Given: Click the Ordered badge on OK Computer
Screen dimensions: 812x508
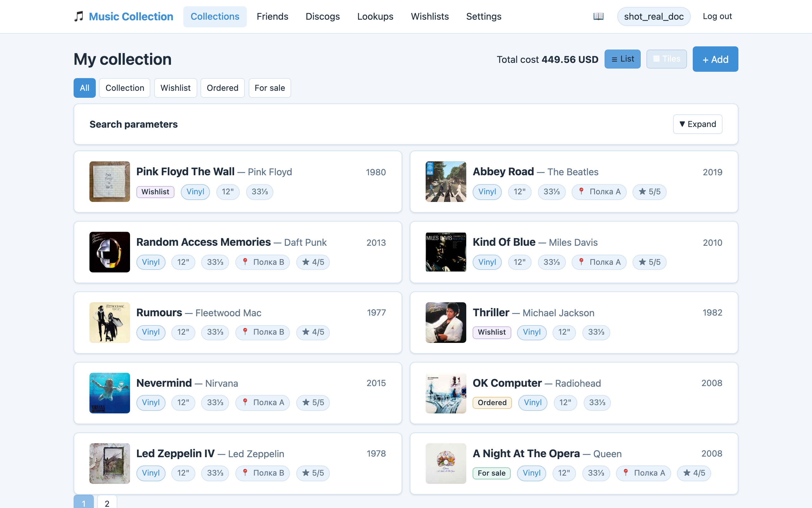Looking at the screenshot, I should (x=492, y=403).
